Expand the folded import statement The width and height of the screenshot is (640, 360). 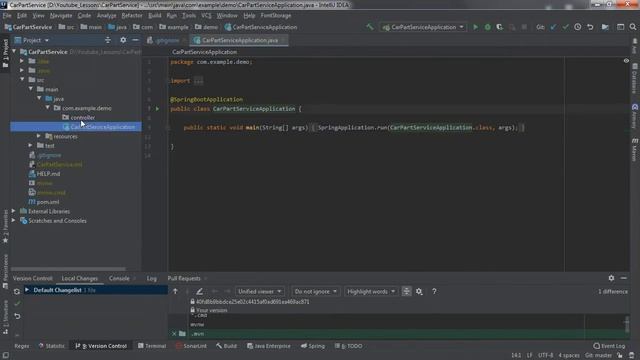[x=198, y=81]
